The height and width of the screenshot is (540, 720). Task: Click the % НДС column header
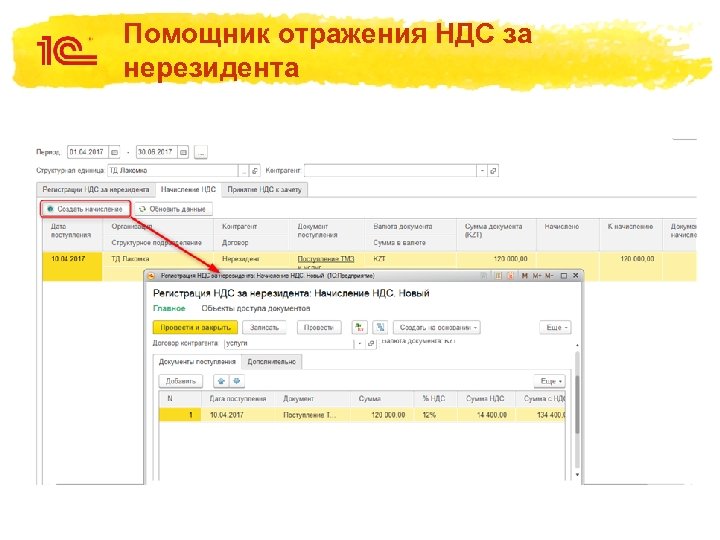(x=433, y=399)
